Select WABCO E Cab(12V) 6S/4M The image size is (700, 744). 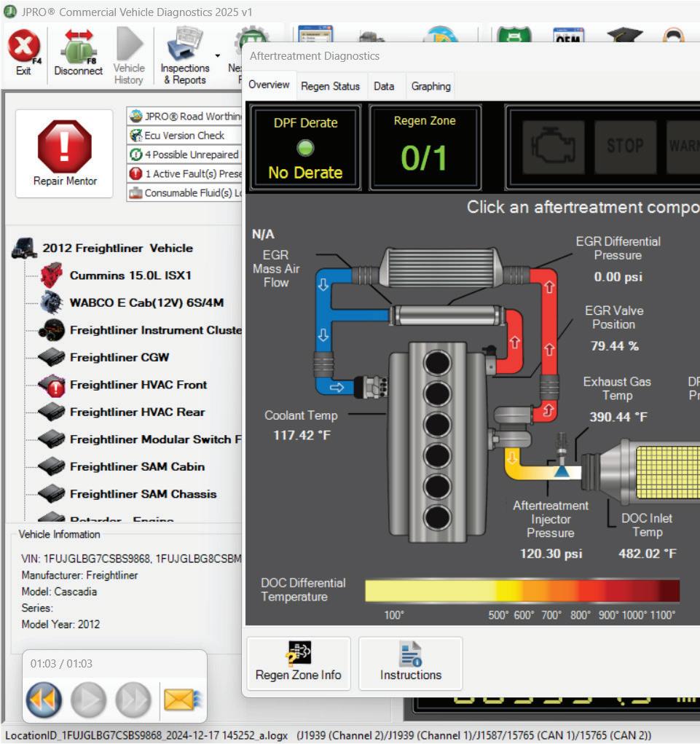click(146, 302)
